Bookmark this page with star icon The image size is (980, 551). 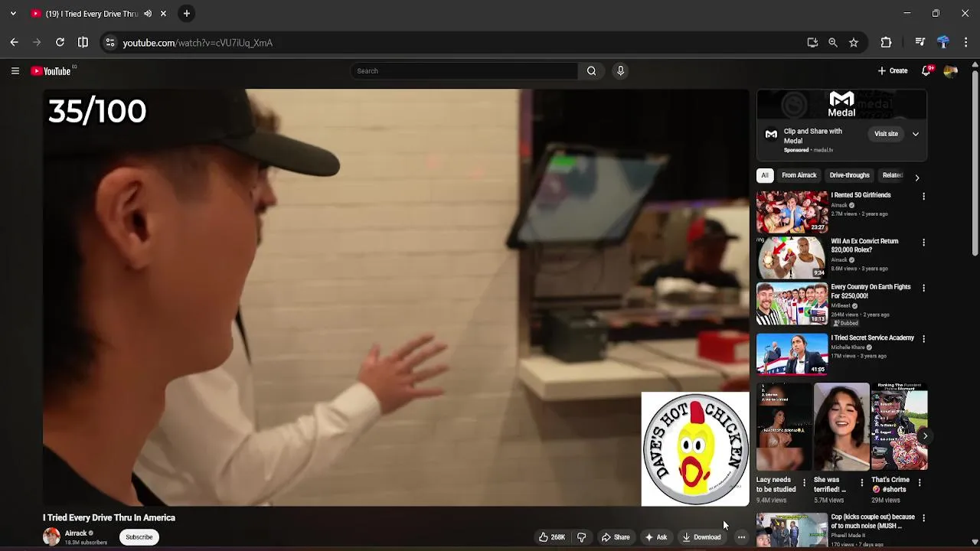(x=854, y=43)
